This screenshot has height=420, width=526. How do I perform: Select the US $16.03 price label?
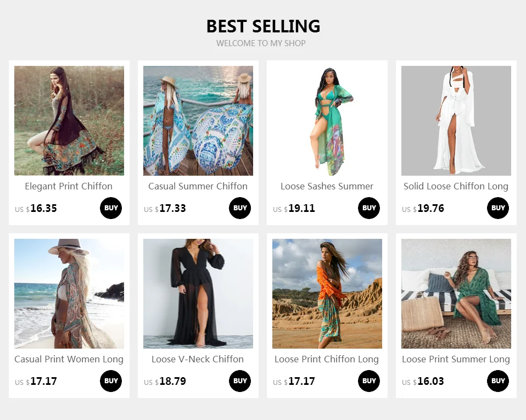pyautogui.click(x=423, y=382)
